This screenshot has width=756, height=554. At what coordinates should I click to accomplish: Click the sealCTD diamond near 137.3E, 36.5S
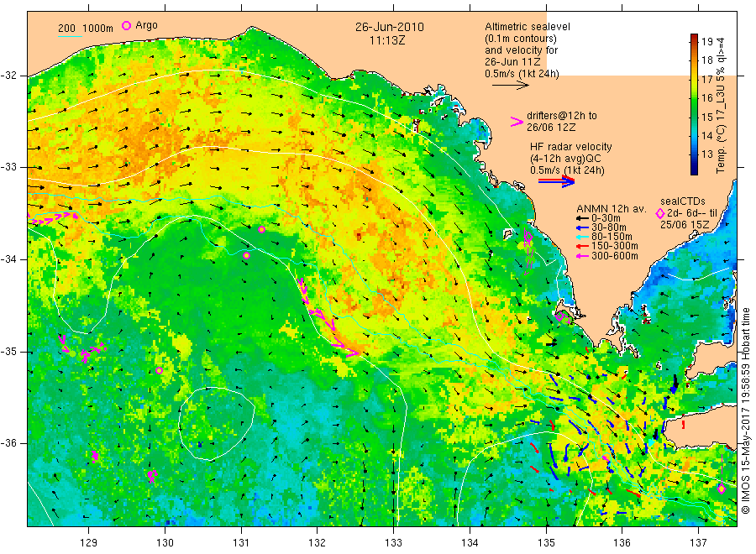pyautogui.click(x=722, y=489)
